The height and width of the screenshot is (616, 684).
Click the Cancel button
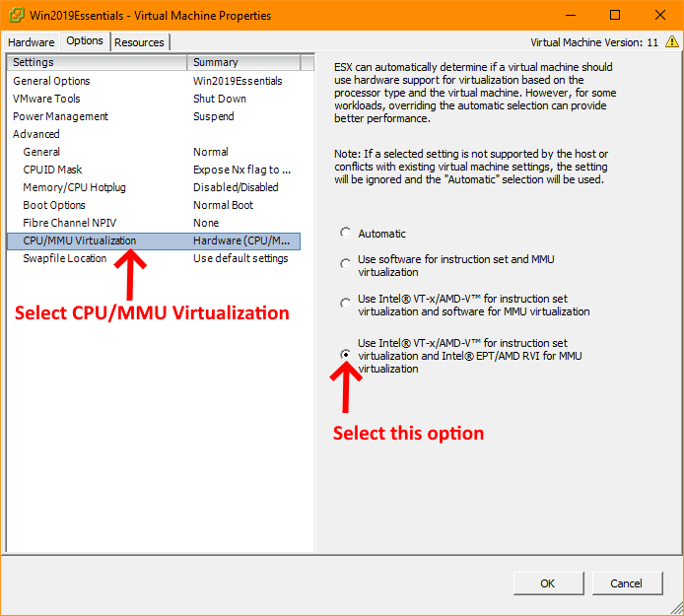627,583
